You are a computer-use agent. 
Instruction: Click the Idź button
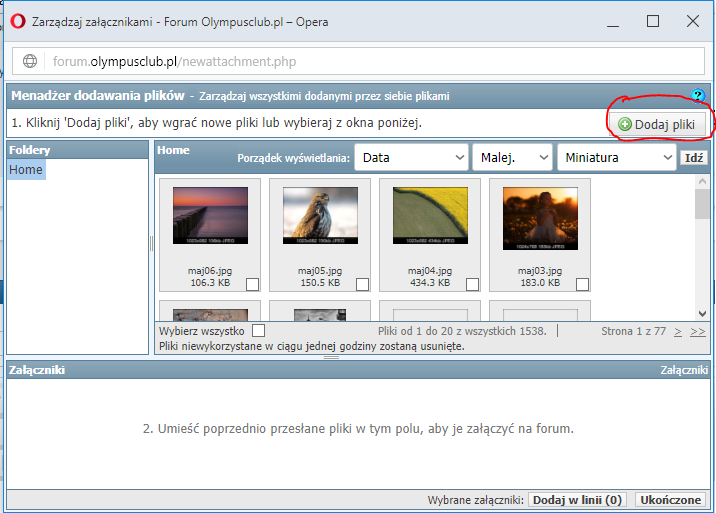click(x=692, y=157)
